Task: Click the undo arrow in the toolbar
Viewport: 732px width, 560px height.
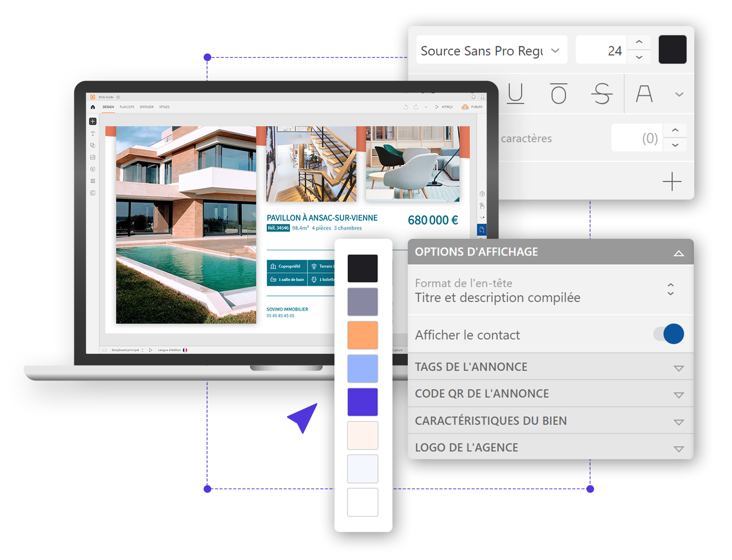Action: point(406,107)
